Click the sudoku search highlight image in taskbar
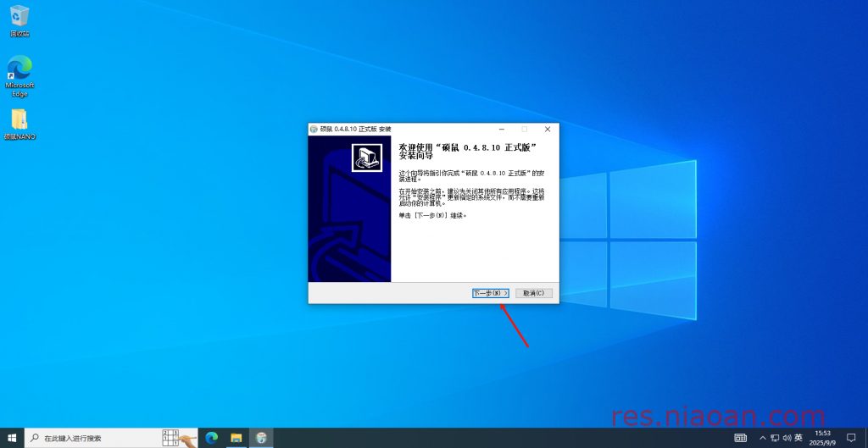Image resolution: width=868 pixels, height=448 pixels. tap(180, 438)
